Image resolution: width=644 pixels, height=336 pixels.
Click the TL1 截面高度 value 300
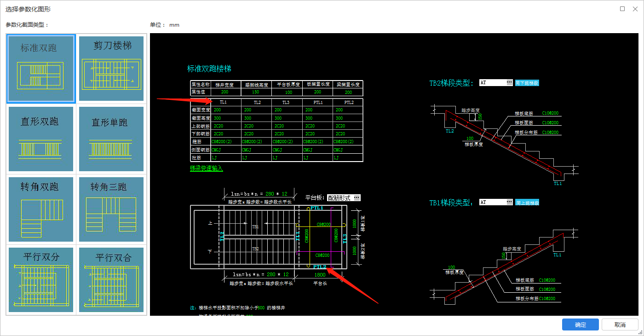click(217, 118)
